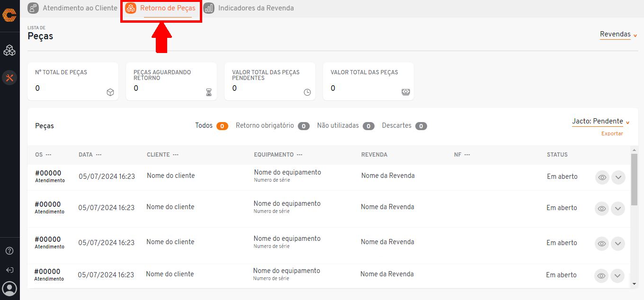Click the eye icon in the second row
Screen dimensions: 644x300
point(602,209)
